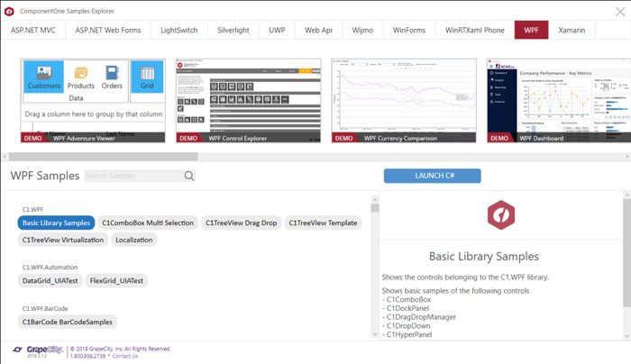
Task: Click the C1.WPF.BarCode category label
Action: [x=45, y=308]
